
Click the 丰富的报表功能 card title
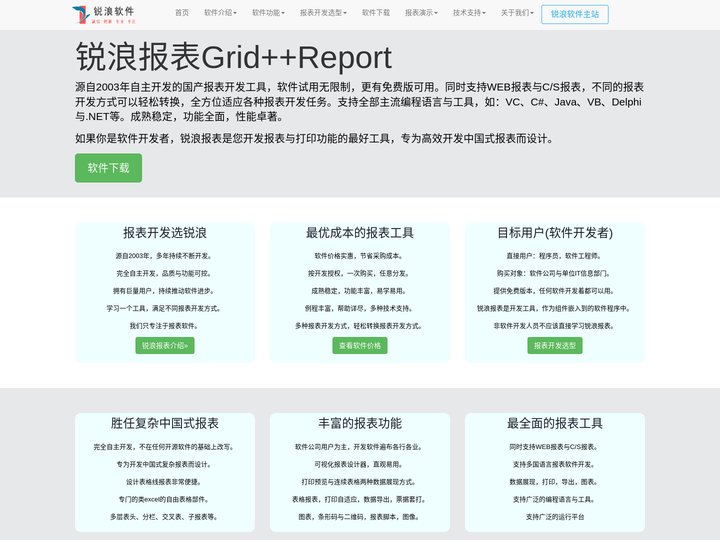(x=360, y=423)
